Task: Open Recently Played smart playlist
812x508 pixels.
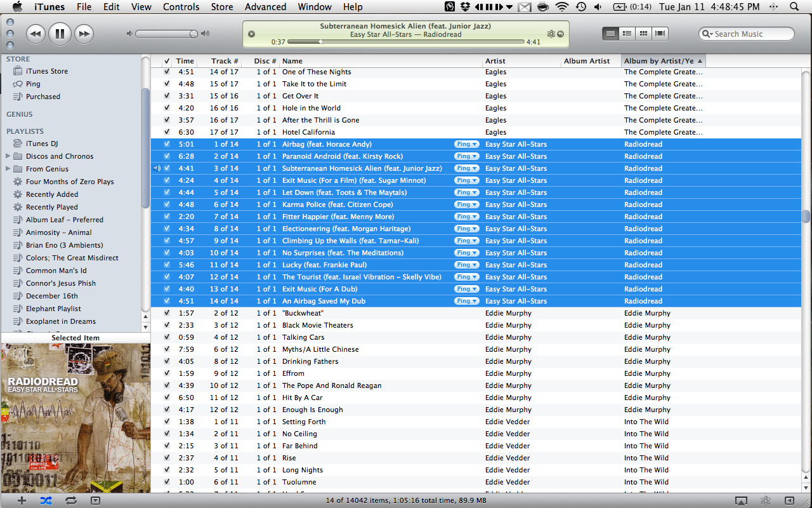Action: coord(52,207)
